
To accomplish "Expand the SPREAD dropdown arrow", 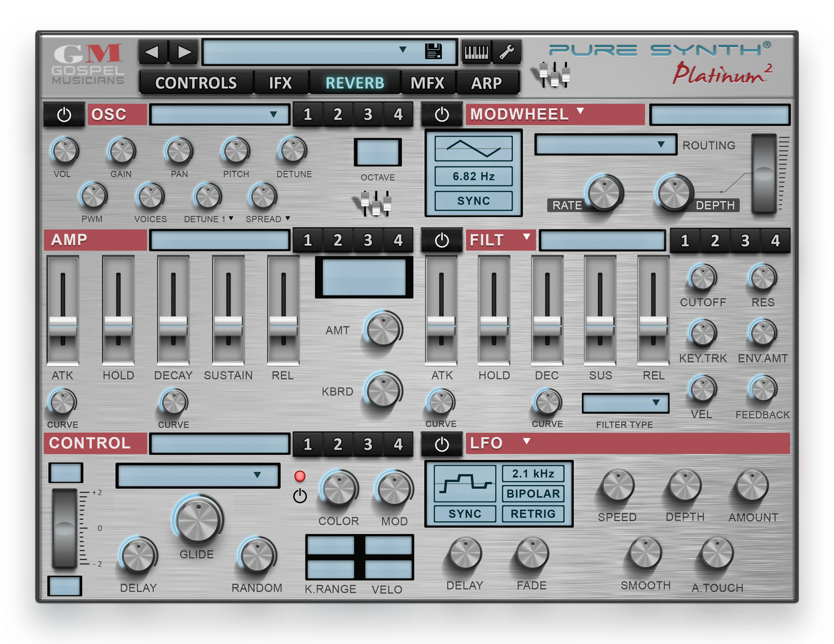I will pyautogui.click(x=288, y=219).
